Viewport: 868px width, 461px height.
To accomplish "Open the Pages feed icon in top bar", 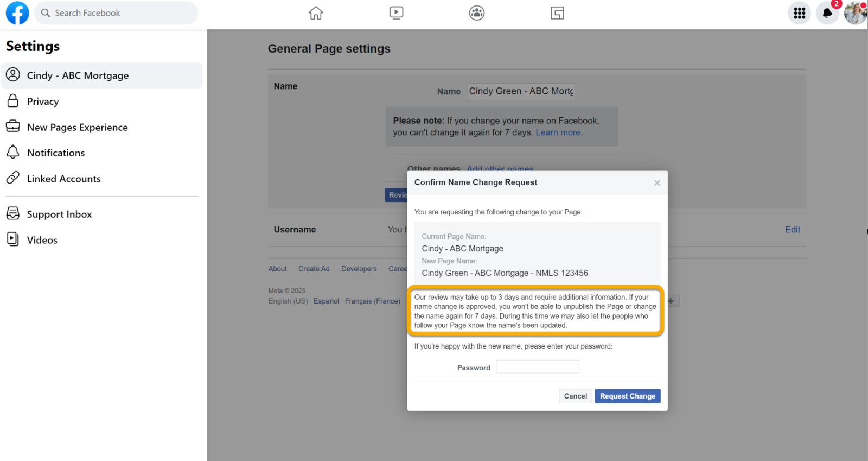I will tap(557, 13).
